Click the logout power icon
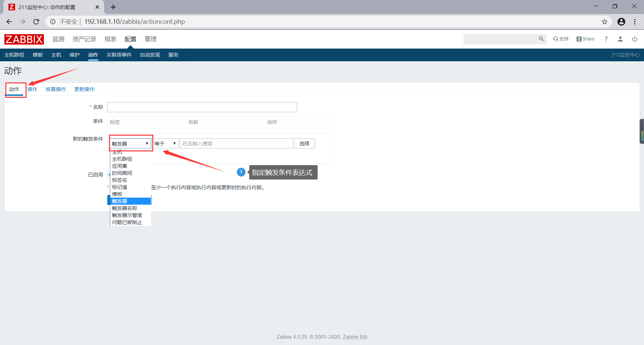The width and height of the screenshot is (644, 345). point(635,39)
